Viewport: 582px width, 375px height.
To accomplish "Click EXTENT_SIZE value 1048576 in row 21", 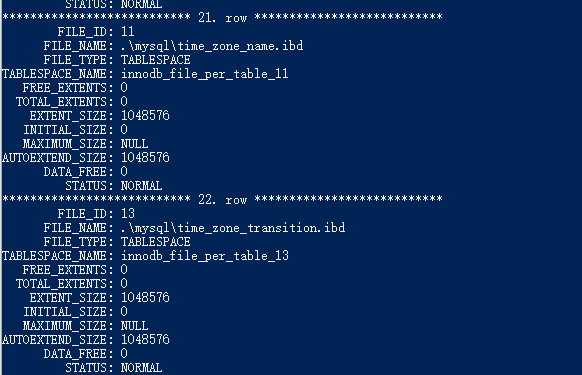I will click(x=145, y=115).
